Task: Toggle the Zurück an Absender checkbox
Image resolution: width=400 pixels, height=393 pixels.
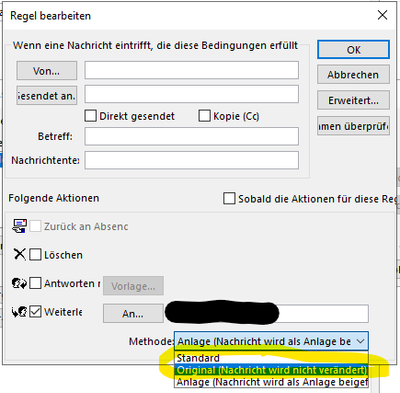Action: pyautogui.click(x=35, y=226)
